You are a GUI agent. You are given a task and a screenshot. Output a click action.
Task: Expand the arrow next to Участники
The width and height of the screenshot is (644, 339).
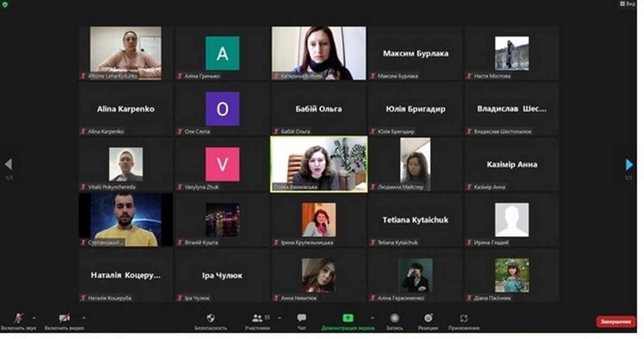coord(279,317)
